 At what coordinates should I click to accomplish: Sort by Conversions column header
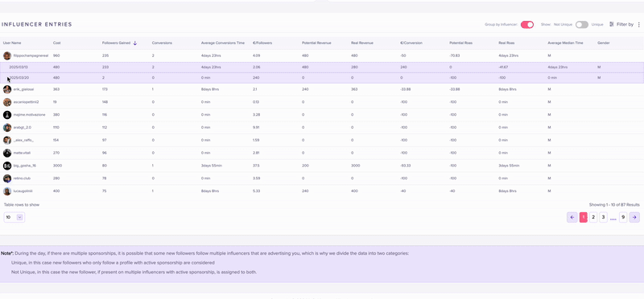162,43
